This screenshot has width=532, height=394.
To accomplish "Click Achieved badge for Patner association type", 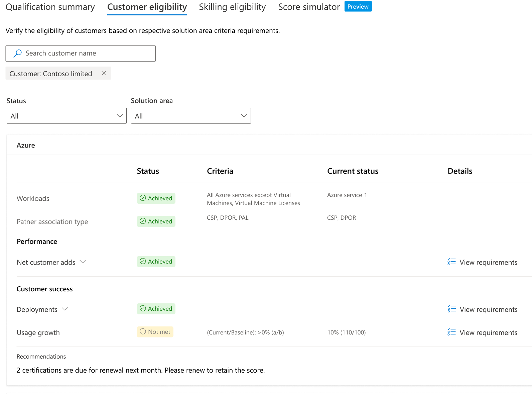I will [x=156, y=221].
